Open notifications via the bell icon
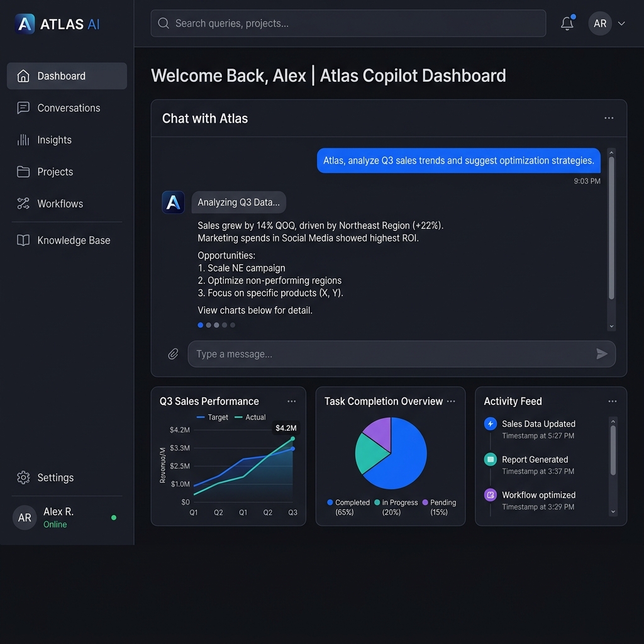 [567, 23]
